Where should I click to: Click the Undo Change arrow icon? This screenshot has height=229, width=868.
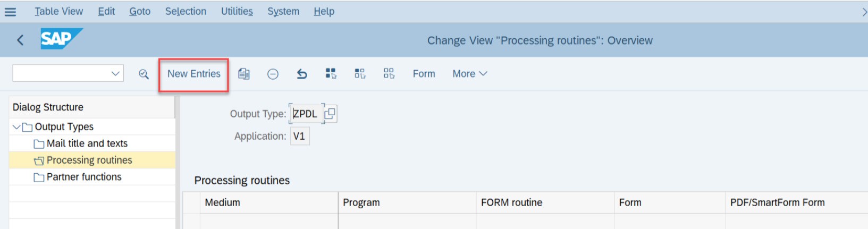[x=302, y=74]
